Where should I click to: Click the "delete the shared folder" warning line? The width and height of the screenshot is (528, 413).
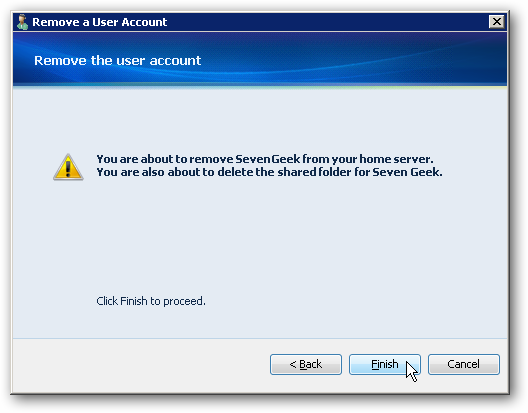(269, 172)
